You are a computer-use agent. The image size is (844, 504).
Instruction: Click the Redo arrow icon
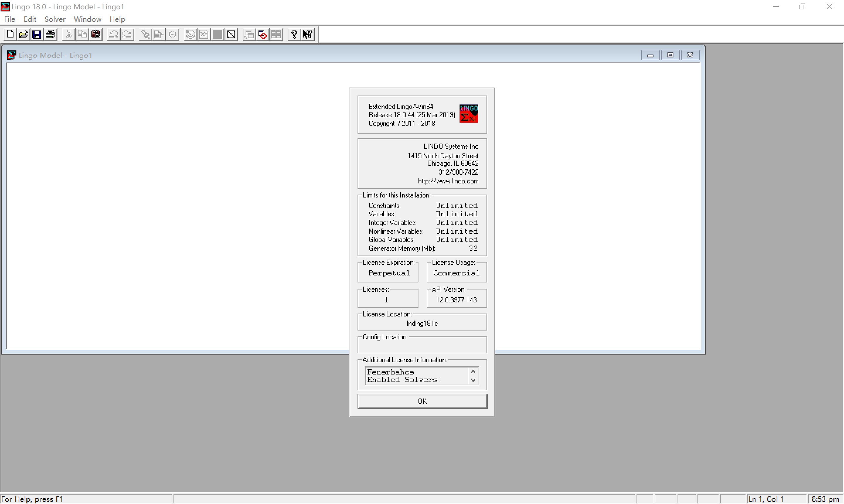point(127,34)
